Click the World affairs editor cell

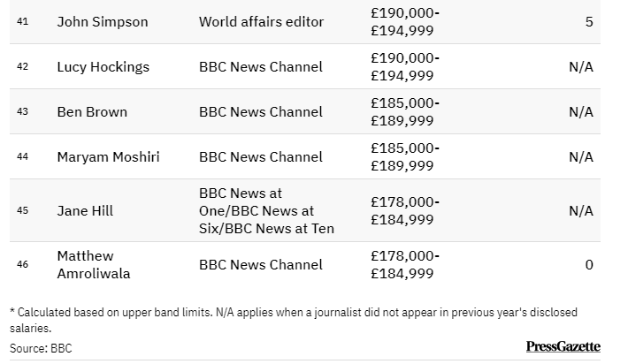click(x=262, y=21)
